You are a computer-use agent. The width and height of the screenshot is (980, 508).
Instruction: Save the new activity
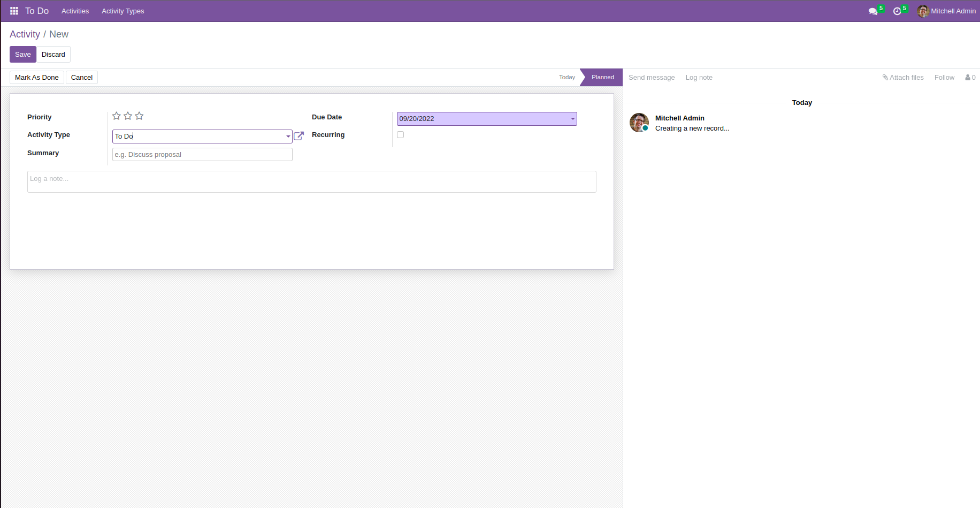(23, 55)
